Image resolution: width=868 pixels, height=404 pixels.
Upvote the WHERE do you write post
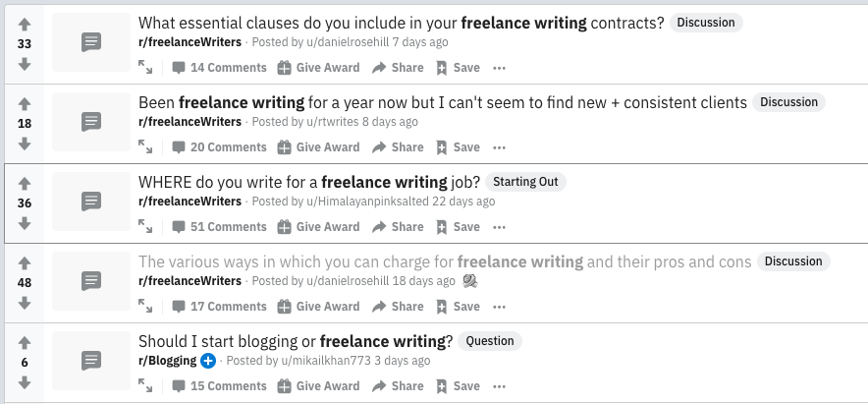25,184
